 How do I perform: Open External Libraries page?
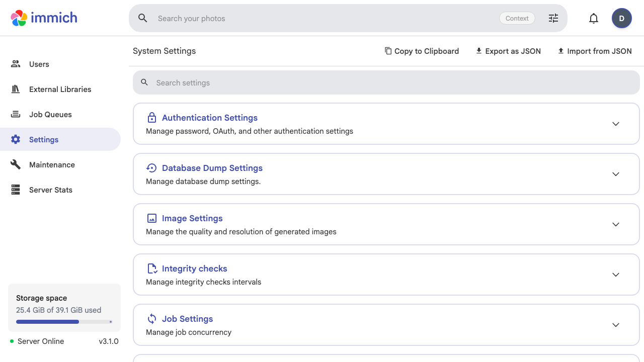click(x=60, y=89)
